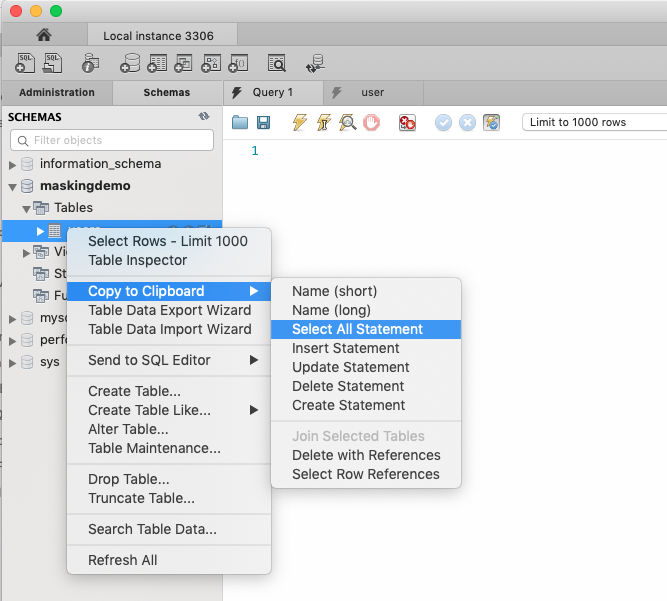The height and width of the screenshot is (601, 667).
Task: Choose Truncate Table... entry
Action: [x=168, y=498]
